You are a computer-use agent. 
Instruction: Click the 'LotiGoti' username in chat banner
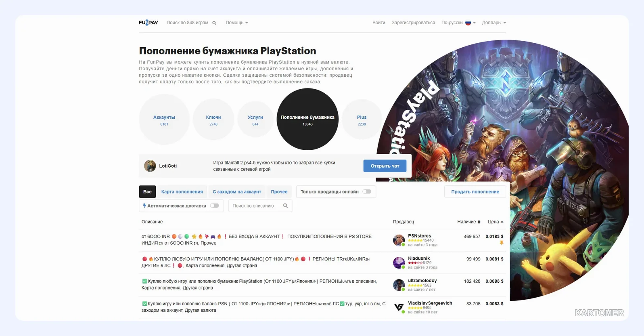point(168,166)
